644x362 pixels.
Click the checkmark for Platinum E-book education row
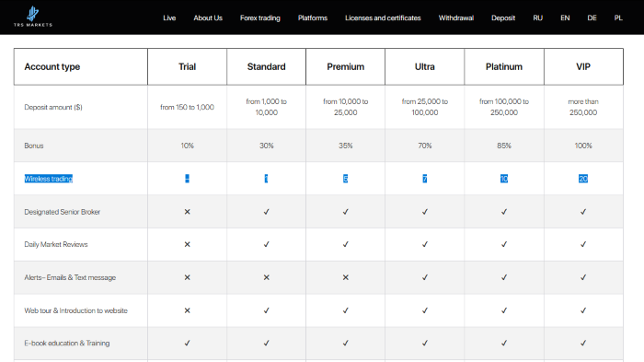point(504,343)
